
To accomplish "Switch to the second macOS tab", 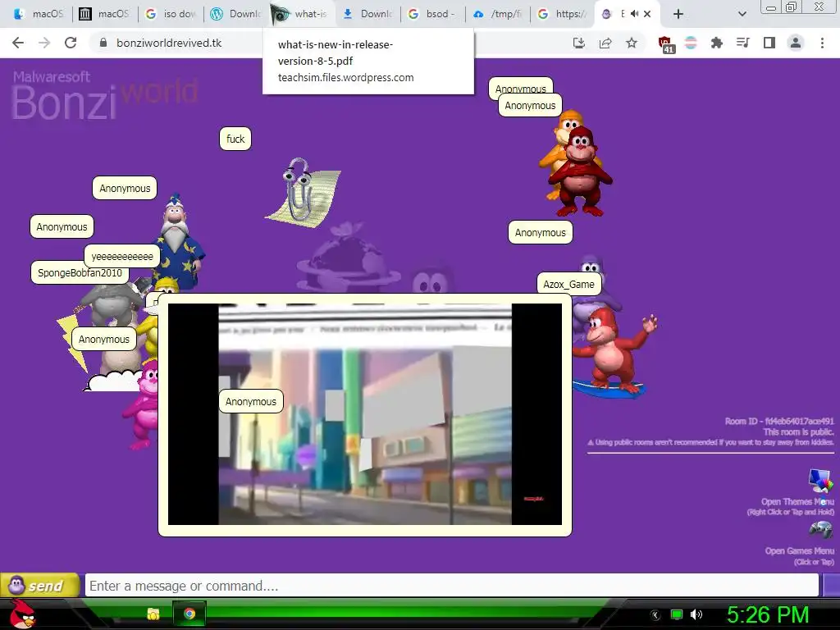I will click(104, 14).
